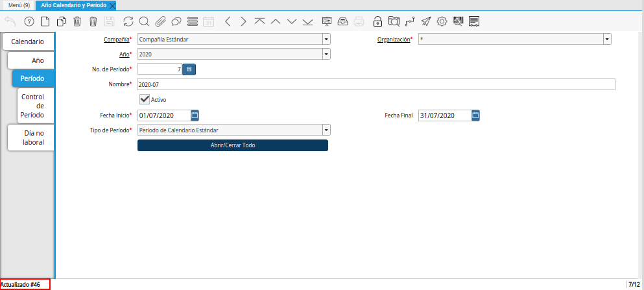Screen dimensions: 644x290
Task: Click the lock icon in the toolbar
Action: (377, 21)
